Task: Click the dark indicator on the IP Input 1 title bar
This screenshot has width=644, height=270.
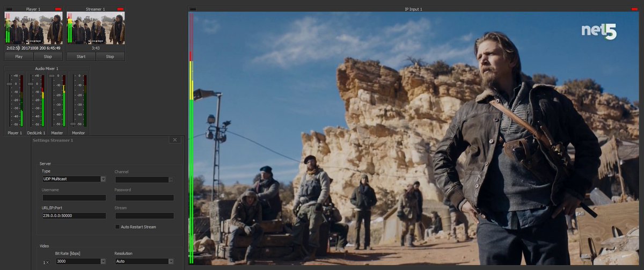Action: click(x=193, y=9)
